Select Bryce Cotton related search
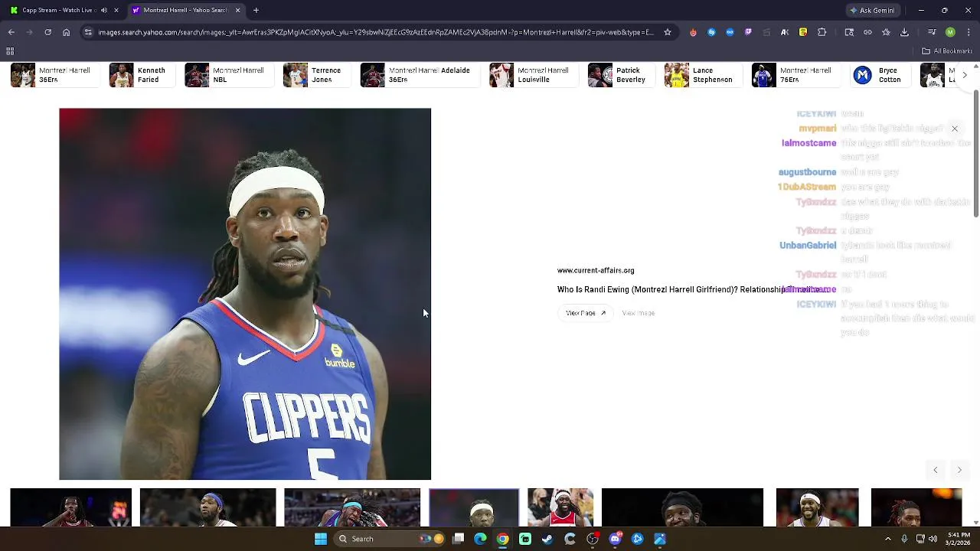This screenshot has height=551, width=980. pyautogui.click(x=879, y=75)
